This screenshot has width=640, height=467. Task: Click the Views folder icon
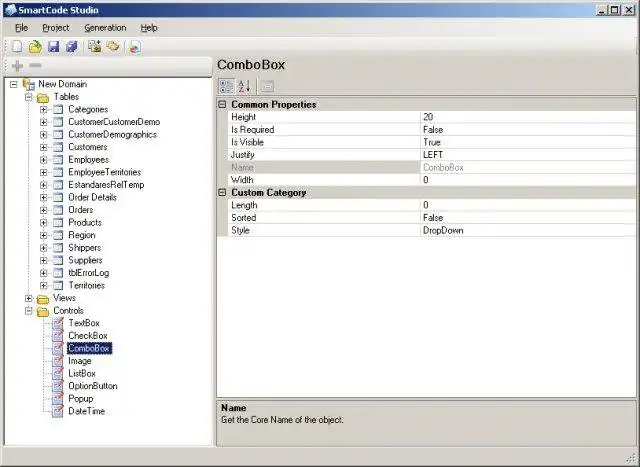tap(43, 299)
